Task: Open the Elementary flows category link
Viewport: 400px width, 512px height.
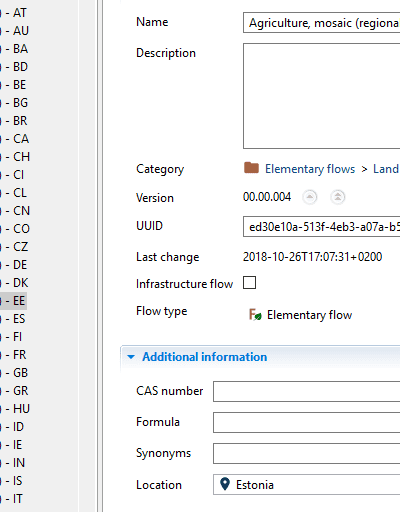Action: 310,169
